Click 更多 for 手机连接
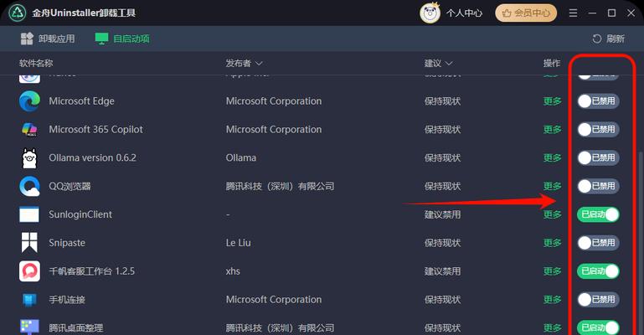This screenshot has height=335, width=644. [553, 299]
